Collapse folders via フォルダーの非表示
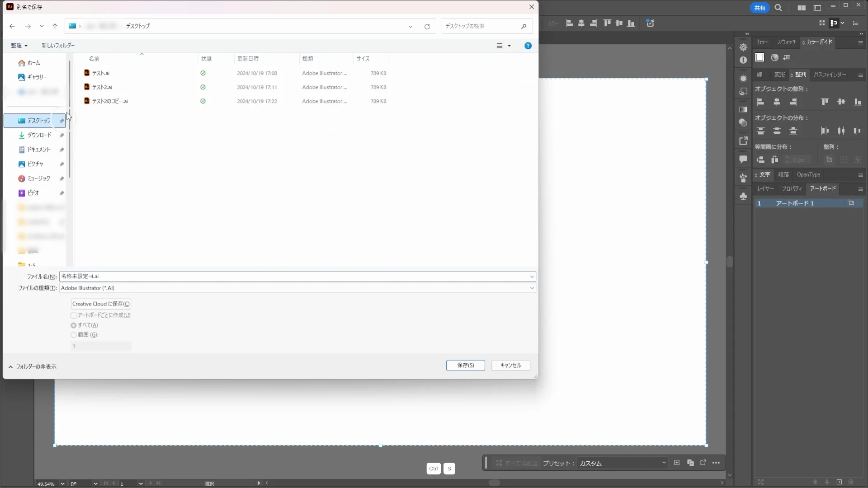The image size is (868, 488). pyautogui.click(x=32, y=366)
